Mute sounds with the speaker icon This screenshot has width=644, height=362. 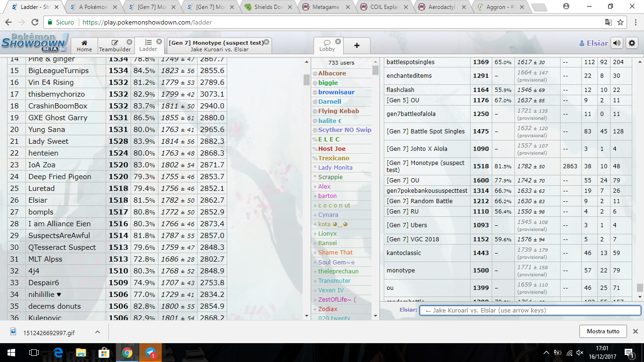pos(617,42)
